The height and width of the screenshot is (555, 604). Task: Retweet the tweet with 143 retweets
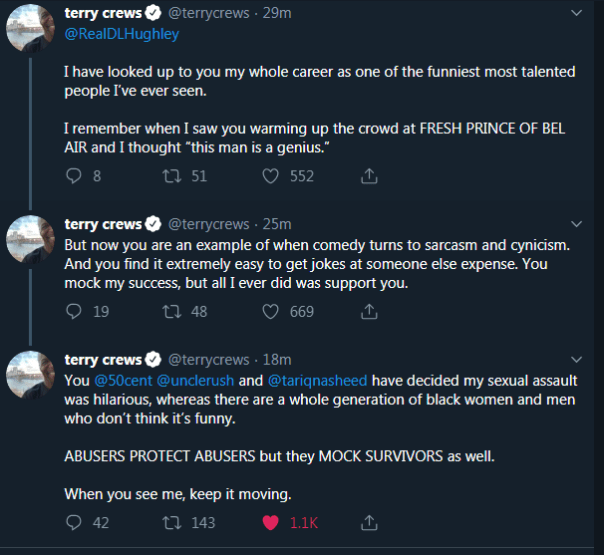(170, 522)
